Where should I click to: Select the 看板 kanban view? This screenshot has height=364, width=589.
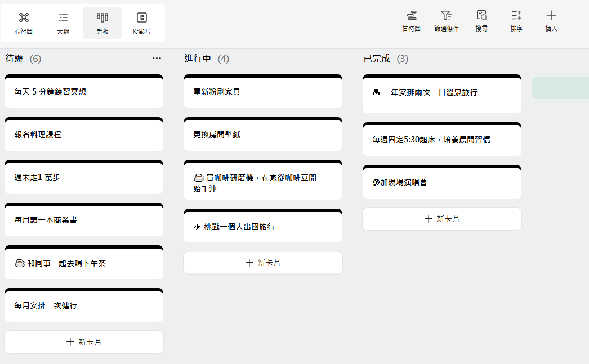pyautogui.click(x=102, y=23)
